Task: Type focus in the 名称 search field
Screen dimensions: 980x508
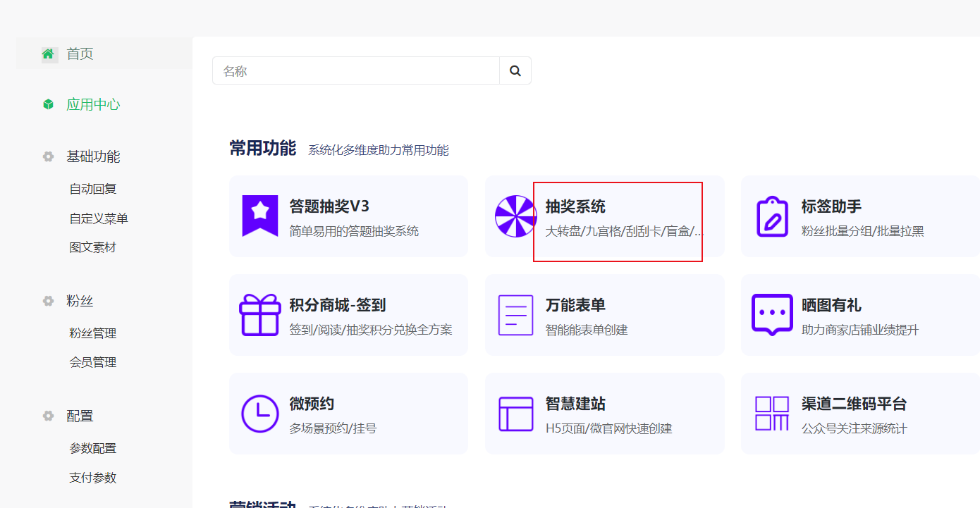Action: (x=356, y=71)
